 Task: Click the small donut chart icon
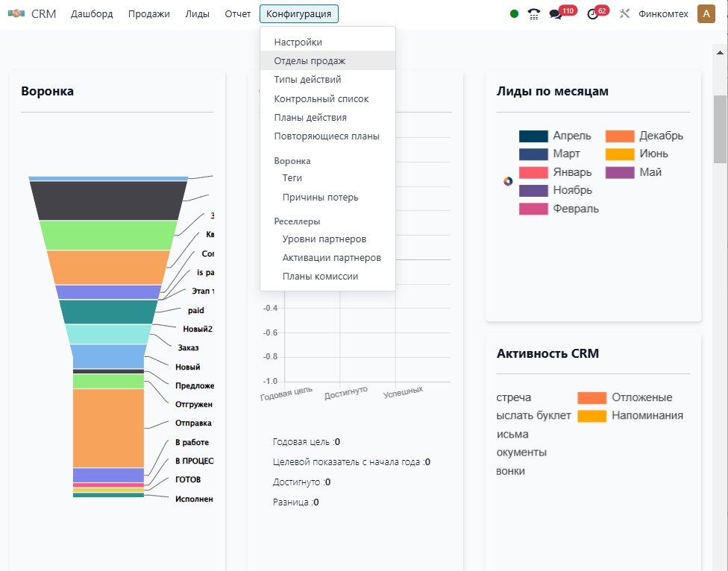pyautogui.click(x=508, y=181)
